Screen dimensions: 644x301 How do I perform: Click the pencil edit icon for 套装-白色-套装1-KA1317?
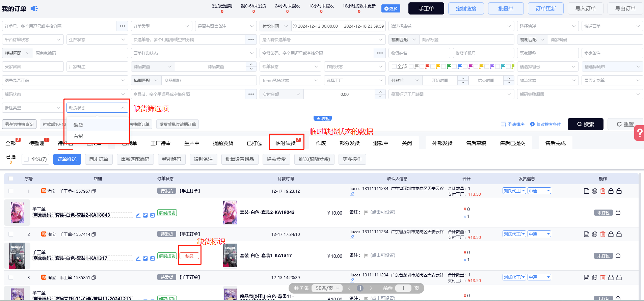click(138, 258)
